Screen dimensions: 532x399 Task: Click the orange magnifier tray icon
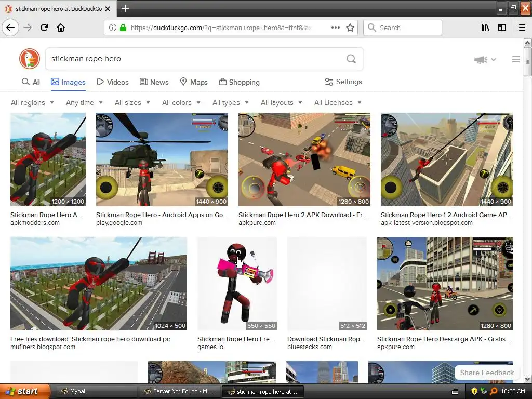[x=494, y=391]
